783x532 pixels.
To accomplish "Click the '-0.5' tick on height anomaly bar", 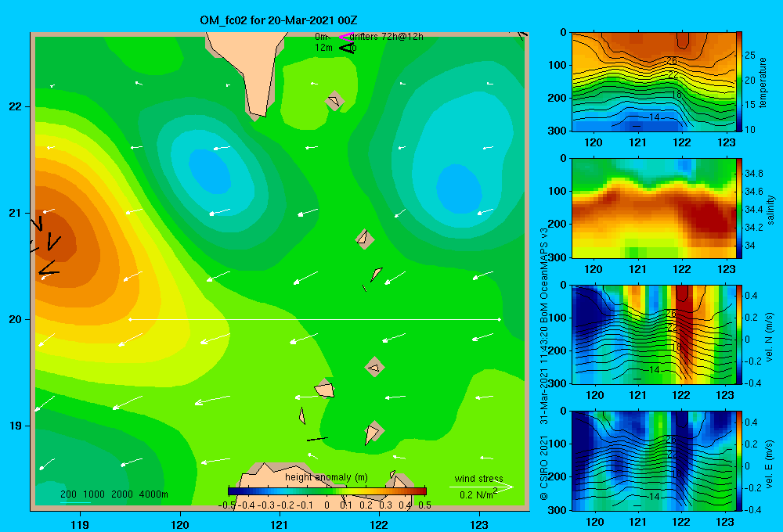I will (227, 505).
